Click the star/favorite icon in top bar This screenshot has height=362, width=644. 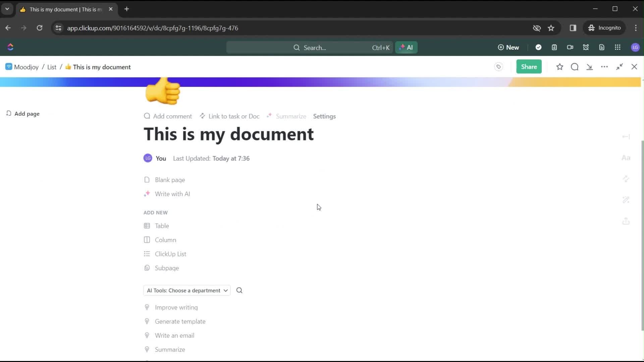tap(559, 66)
